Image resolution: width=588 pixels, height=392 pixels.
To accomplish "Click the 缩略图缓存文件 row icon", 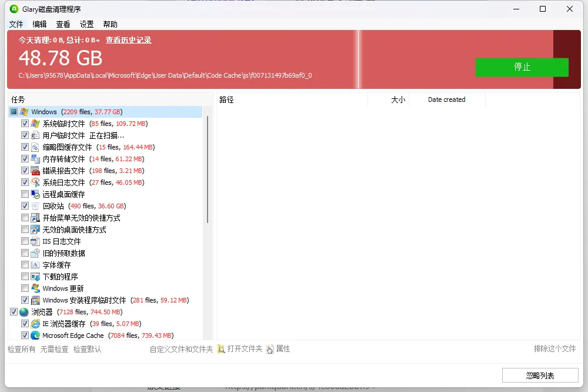I will pos(35,147).
